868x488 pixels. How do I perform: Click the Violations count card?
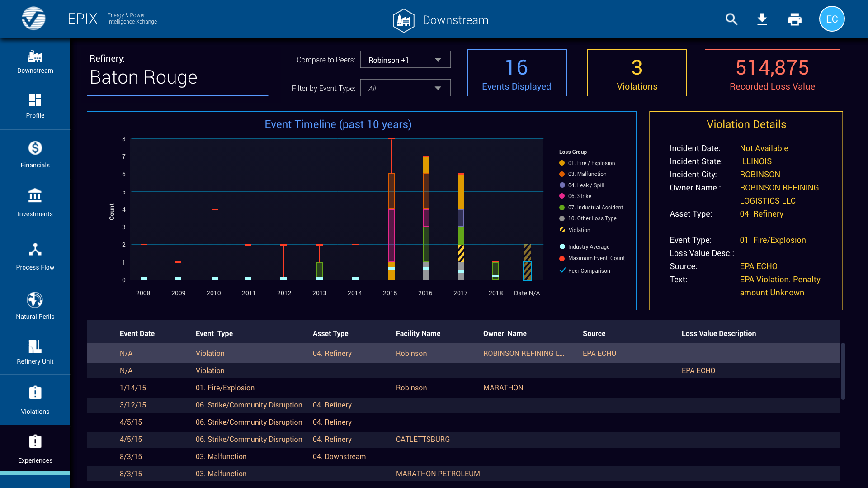(x=637, y=73)
